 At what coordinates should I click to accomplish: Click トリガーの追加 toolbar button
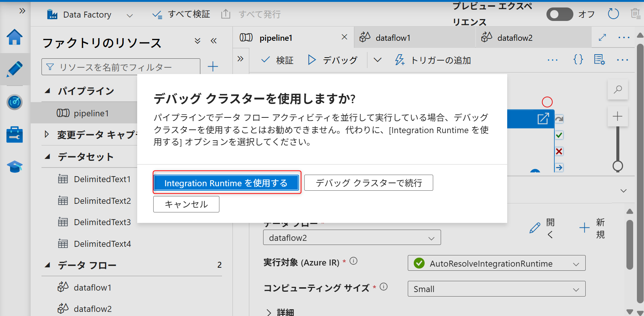432,60
